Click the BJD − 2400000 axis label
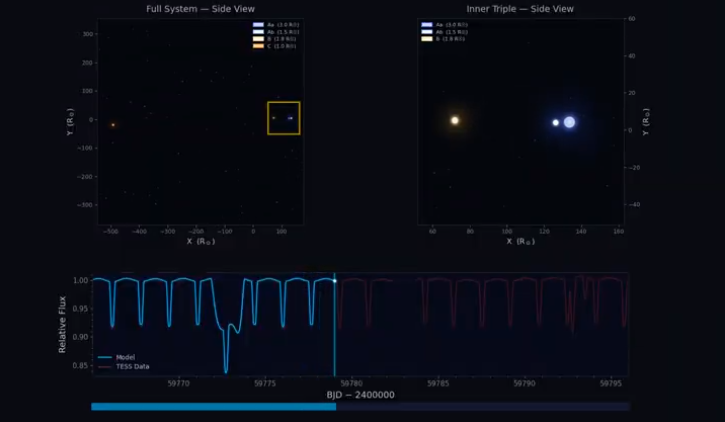The image size is (725, 422). (x=360, y=394)
